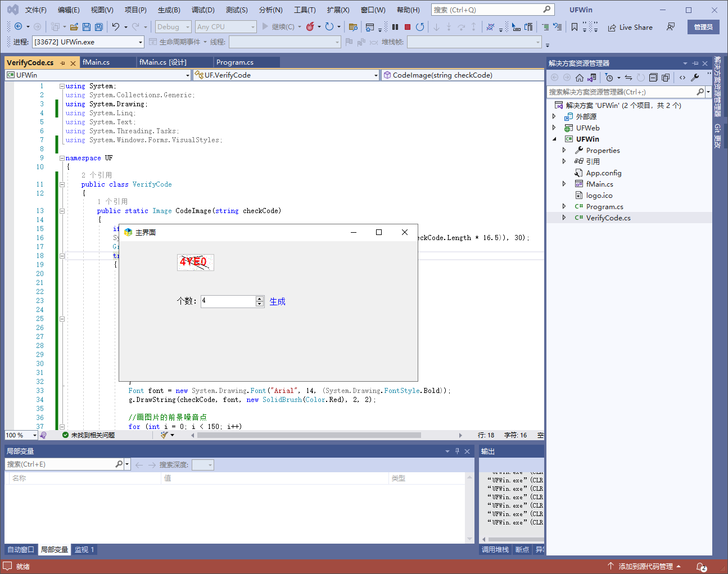Image resolution: width=728 pixels, height=574 pixels.
Task: Click the feedback person icon
Action: tap(671, 26)
